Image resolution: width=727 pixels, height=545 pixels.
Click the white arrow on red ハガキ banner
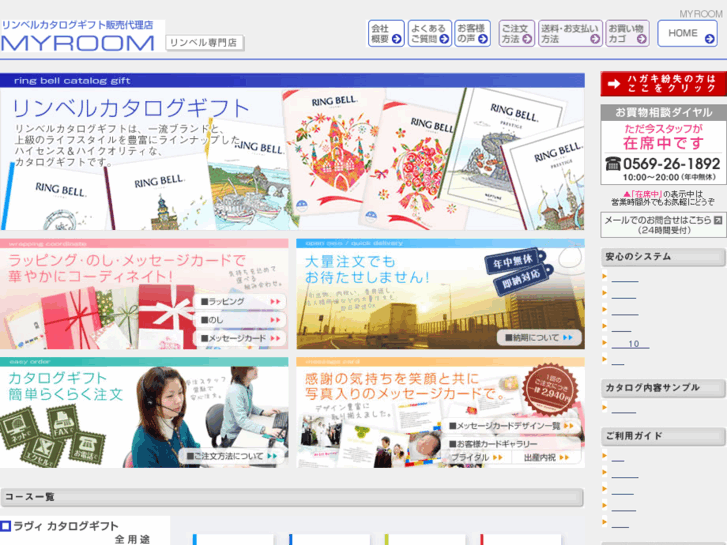click(x=614, y=84)
